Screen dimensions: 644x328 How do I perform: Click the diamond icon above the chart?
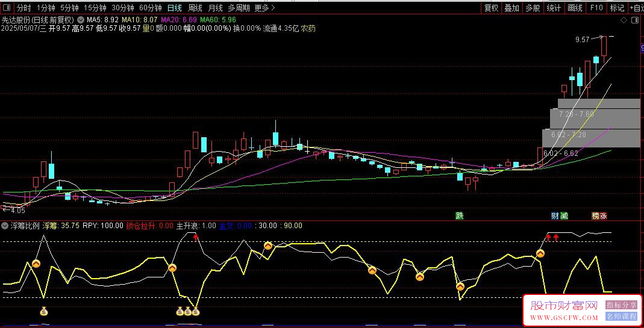pos(624,20)
